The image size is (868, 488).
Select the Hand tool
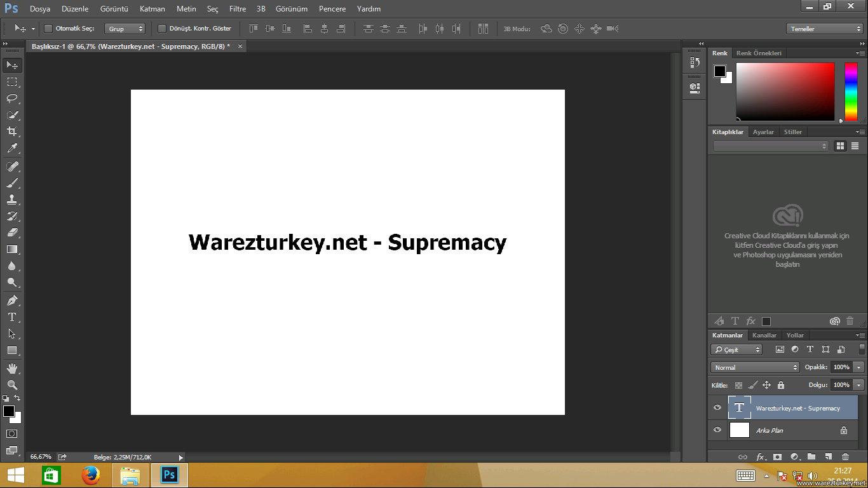(12, 369)
